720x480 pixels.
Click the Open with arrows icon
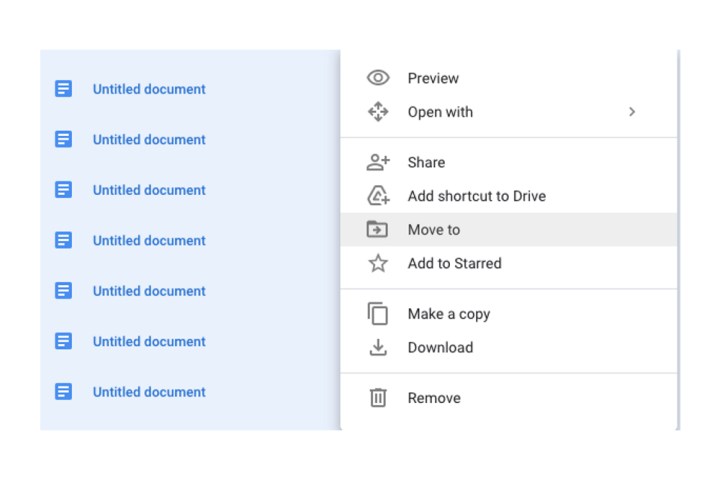tap(378, 112)
